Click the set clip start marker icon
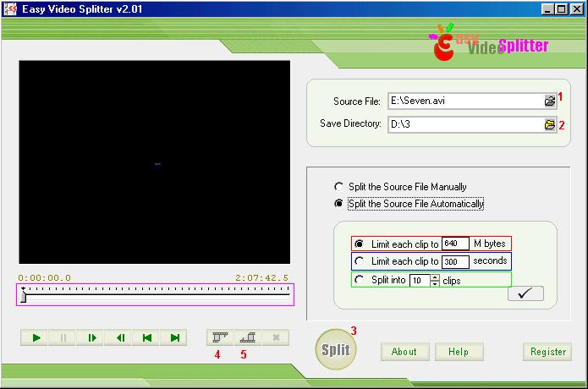This screenshot has height=389, width=588. tap(220, 338)
